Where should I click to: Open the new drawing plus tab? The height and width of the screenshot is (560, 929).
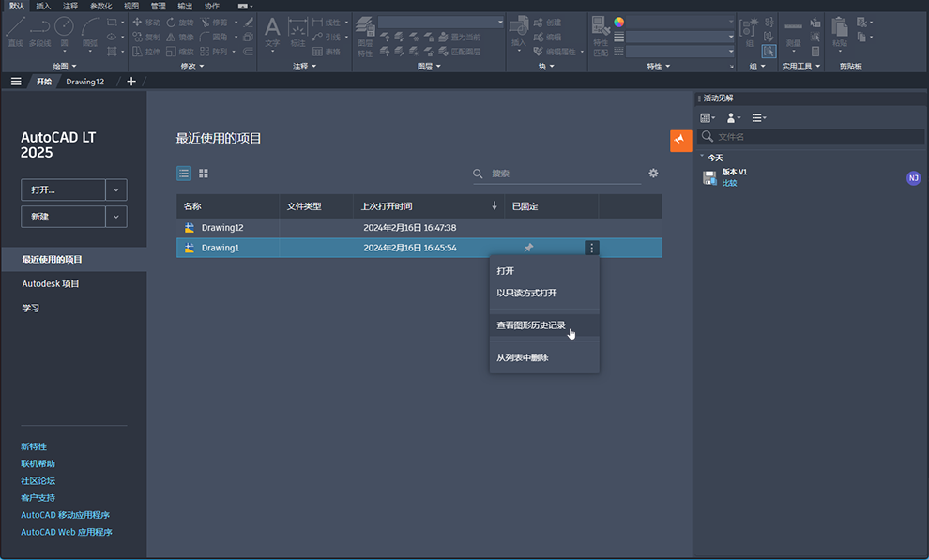131,81
